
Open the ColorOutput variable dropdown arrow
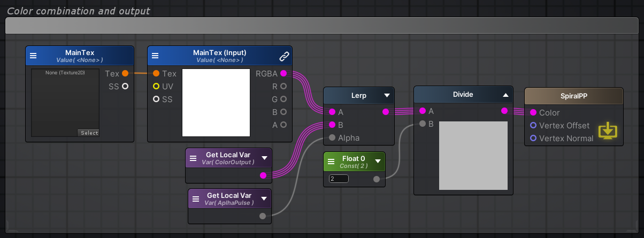[265, 158]
